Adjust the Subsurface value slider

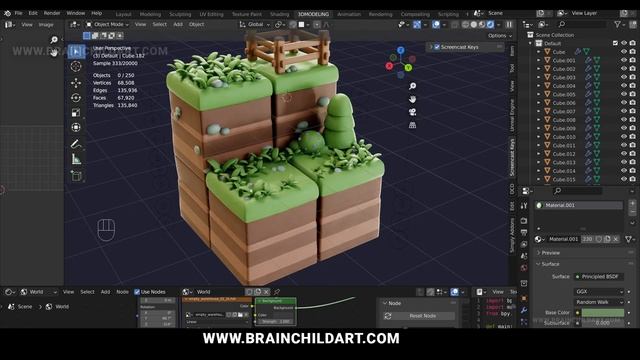click(602, 322)
